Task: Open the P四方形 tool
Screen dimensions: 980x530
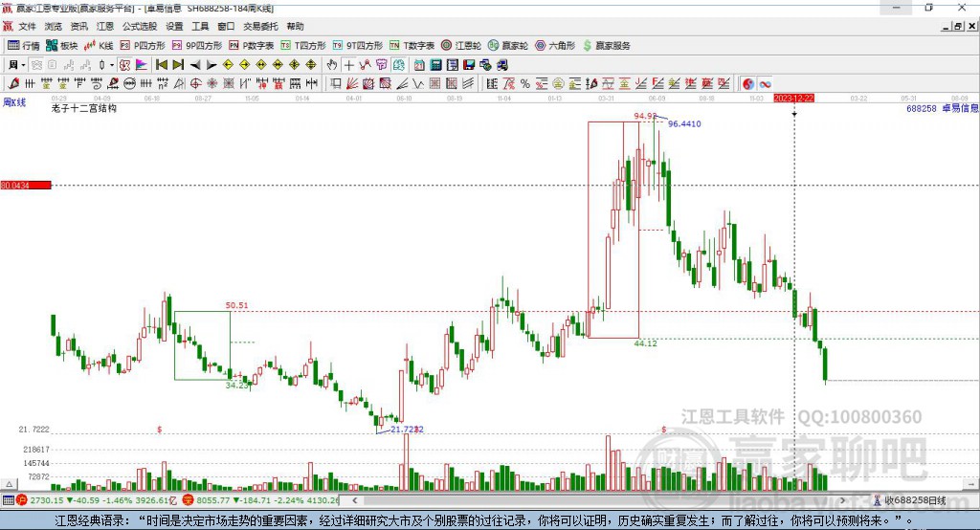Action: pos(143,46)
